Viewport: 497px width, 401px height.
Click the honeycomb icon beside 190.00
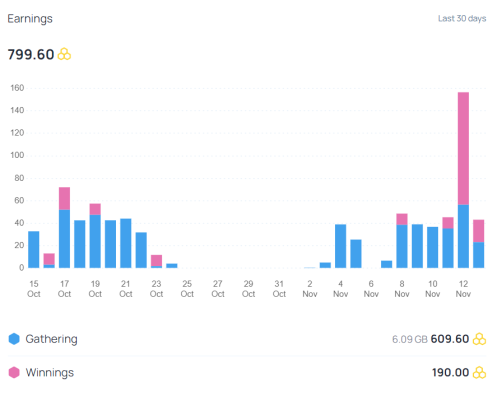click(479, 372)
